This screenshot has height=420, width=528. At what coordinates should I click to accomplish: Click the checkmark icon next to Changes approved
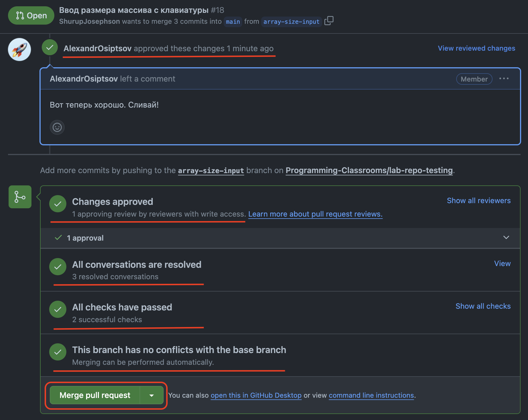(x=58, y=204)
